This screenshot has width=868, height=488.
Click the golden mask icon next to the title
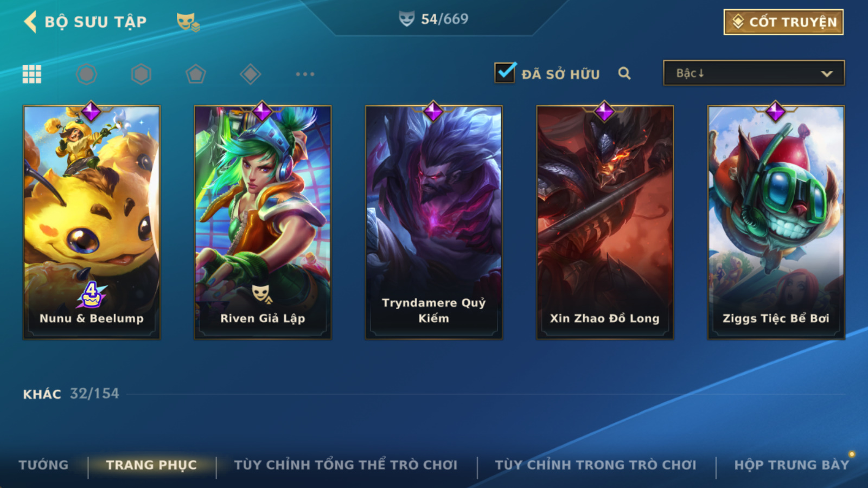coord(188,22)
